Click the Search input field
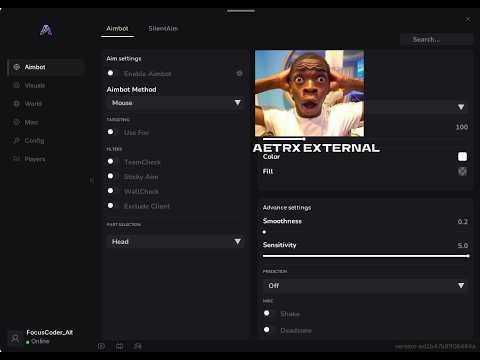The height and width of the screenshot is (360, 480). click(x=436, y=39)
